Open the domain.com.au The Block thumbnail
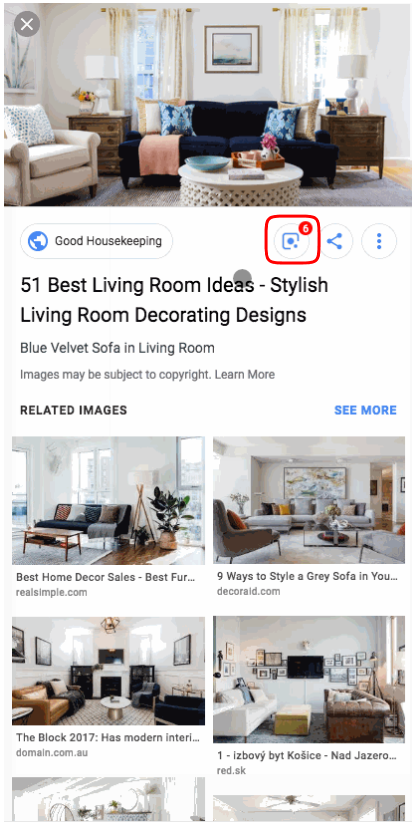Viewport: 414px width, 827px height. click(x=108, y=671)
